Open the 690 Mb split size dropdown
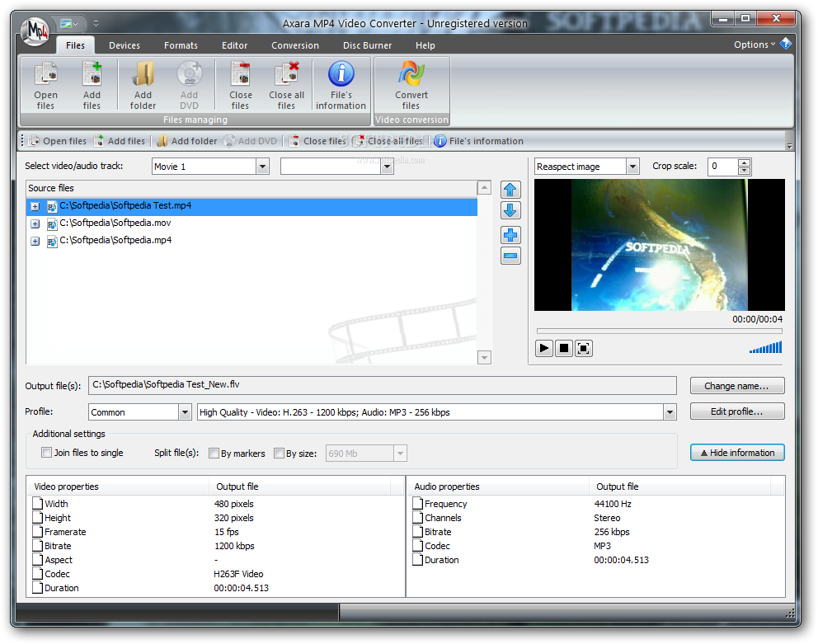This screenshot has height=644, width=818. point(400,453)
